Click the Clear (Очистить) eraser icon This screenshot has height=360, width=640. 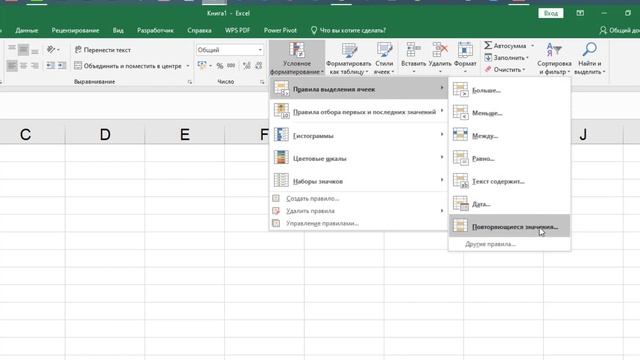[x=488, y=69]
